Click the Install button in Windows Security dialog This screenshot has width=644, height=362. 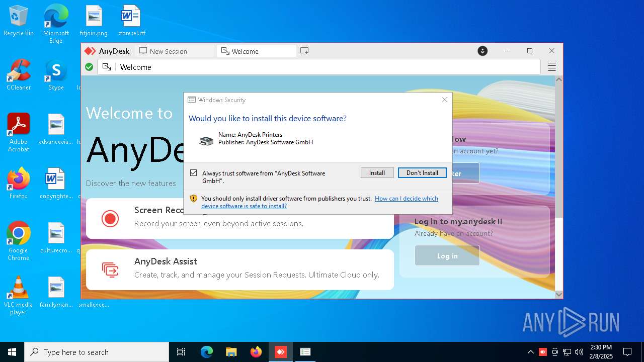pyautogui.click(x=377, y=173)
